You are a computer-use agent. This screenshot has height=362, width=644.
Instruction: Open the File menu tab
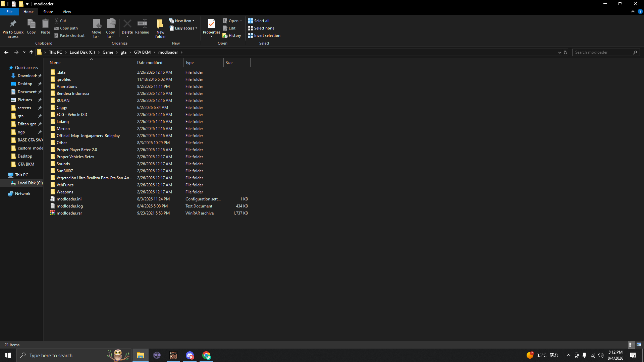[x=9, y=12]
